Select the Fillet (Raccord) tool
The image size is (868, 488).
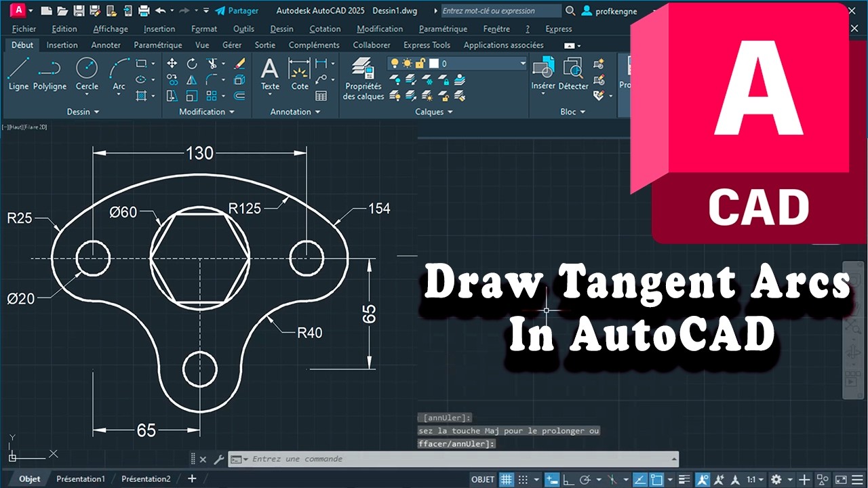click(x=212, y=80)
